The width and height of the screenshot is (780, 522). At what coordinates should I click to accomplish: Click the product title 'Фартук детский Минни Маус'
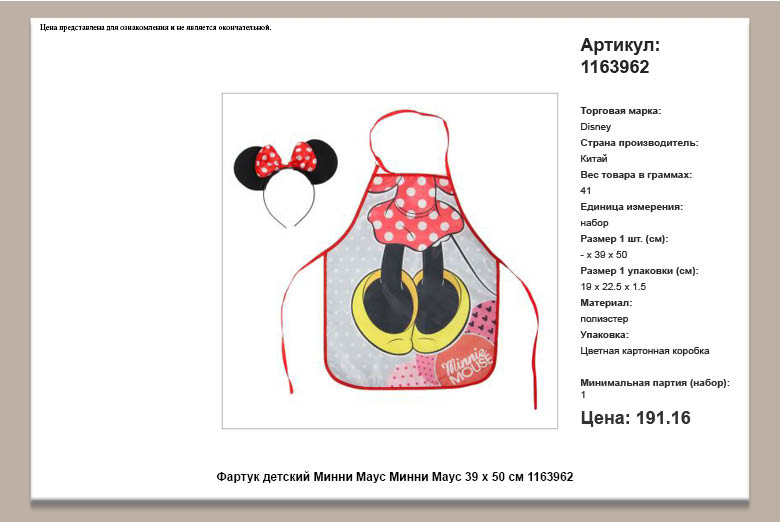click(x=300, y=477)
